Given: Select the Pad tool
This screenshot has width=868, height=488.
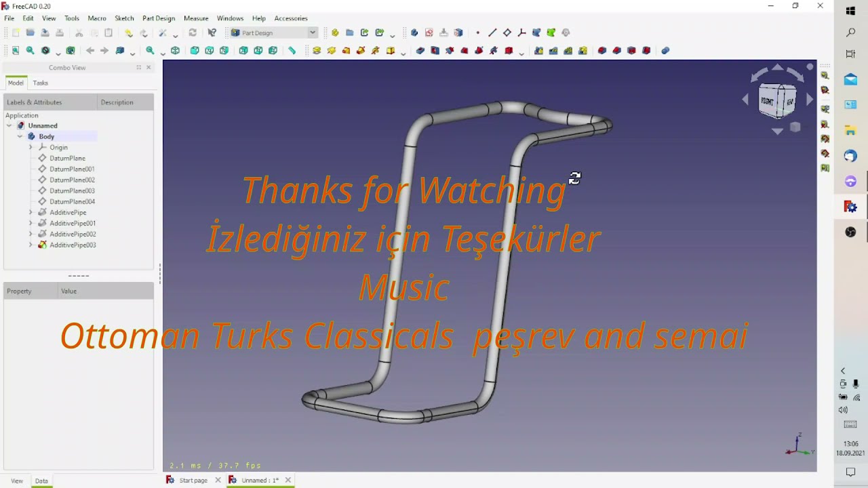Looking at the screenshot, I should tap(317, 50).
